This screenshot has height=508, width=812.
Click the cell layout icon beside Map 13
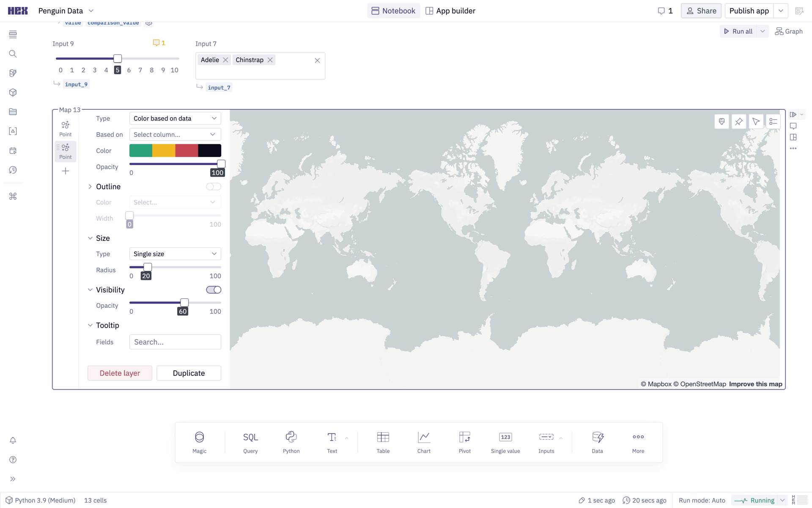coord(793,137)
